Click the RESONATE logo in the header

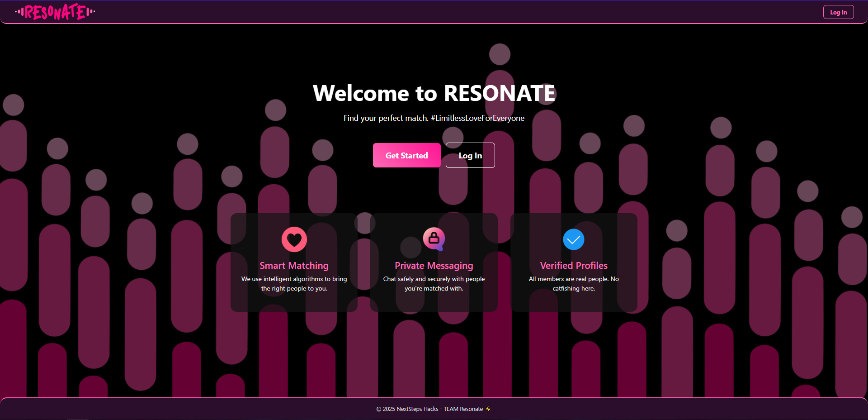[x=55, y=12]
